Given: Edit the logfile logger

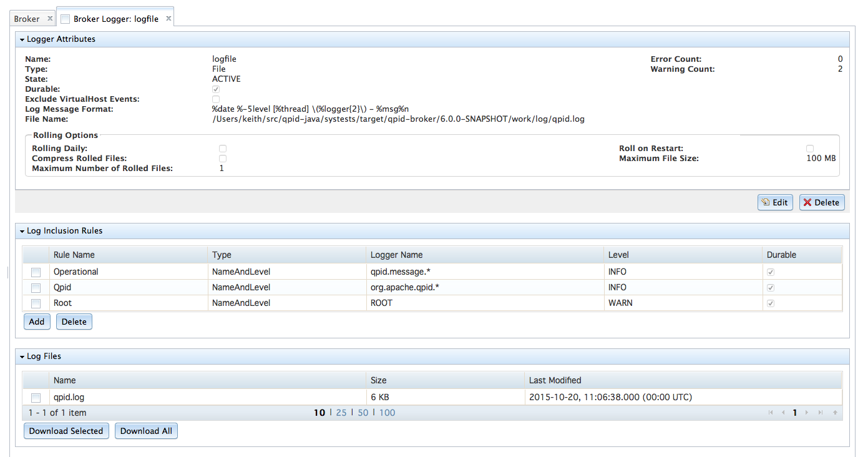Looking at the screenshot, I should pyautogui.click(x=775, y=202).
